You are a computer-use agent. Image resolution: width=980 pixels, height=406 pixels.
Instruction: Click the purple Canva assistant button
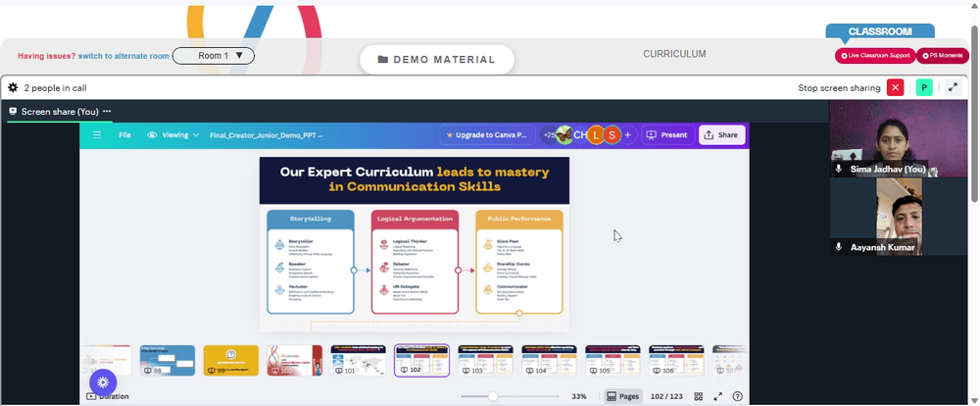coord(103,382)
